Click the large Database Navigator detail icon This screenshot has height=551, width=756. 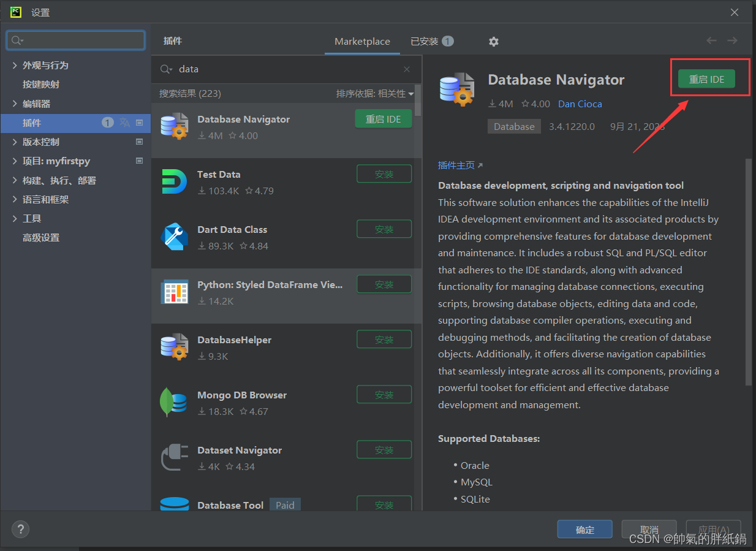(x=457, y=89)
